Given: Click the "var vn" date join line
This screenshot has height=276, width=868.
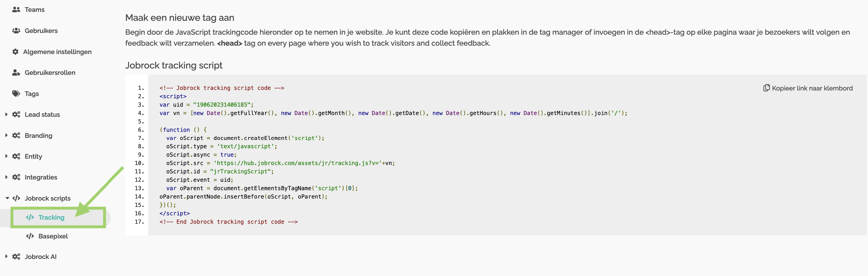Looking at the screenshot, I should (393, 113).
